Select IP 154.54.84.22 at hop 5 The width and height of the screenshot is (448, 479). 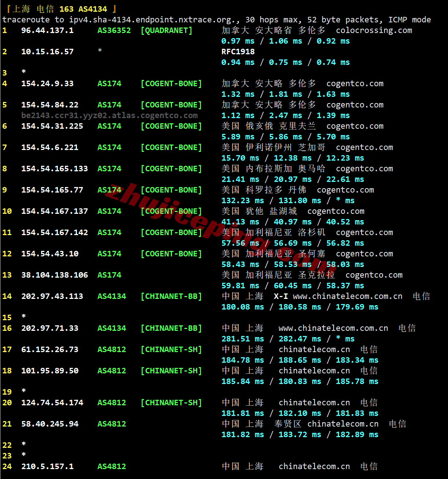[x=50, y=105]
